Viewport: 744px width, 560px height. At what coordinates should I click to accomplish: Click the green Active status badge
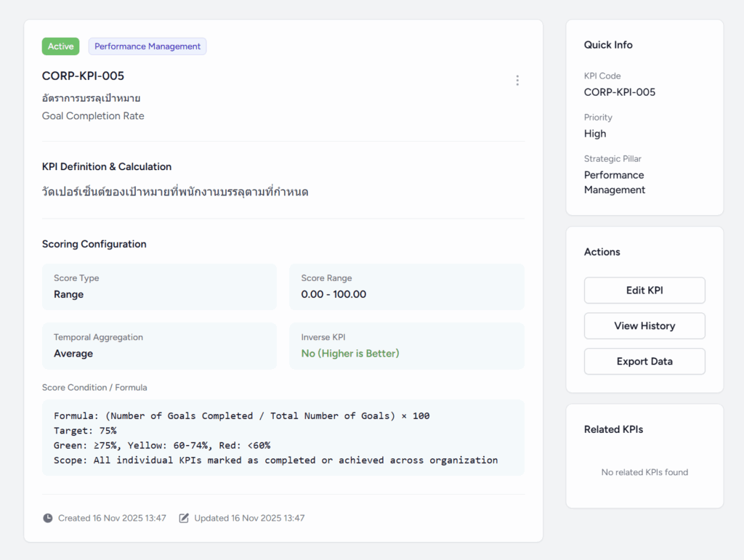click(x=60, y=46)
